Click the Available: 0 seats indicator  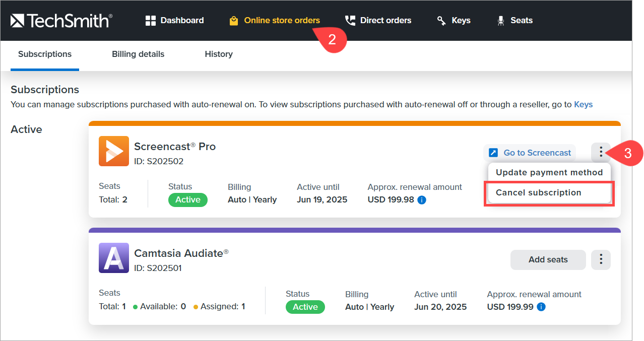tap(159, 307)
